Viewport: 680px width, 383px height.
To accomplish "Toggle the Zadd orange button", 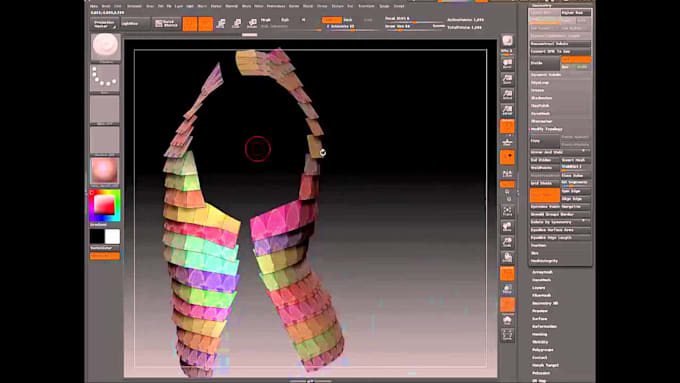I will coord(332,20).
